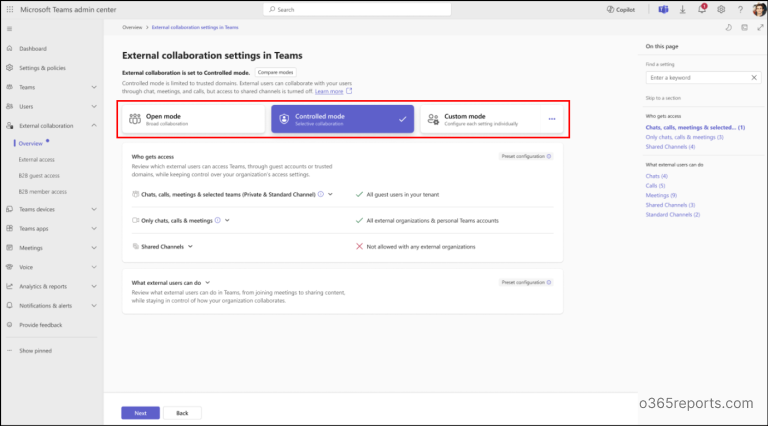Open Provide feedback in the sidebar
The height and width of the screenshot is (426, 768).
(x=41, y=325)
